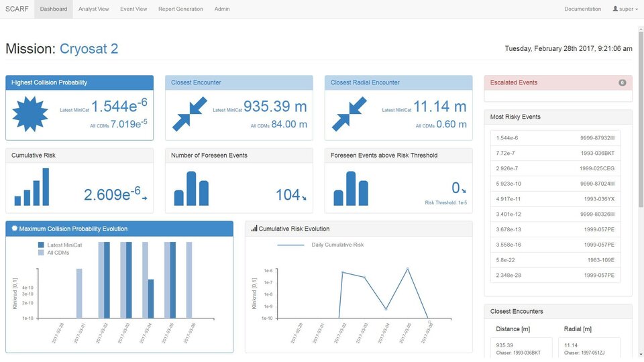Click the collision starburst icon

[30, 114]
